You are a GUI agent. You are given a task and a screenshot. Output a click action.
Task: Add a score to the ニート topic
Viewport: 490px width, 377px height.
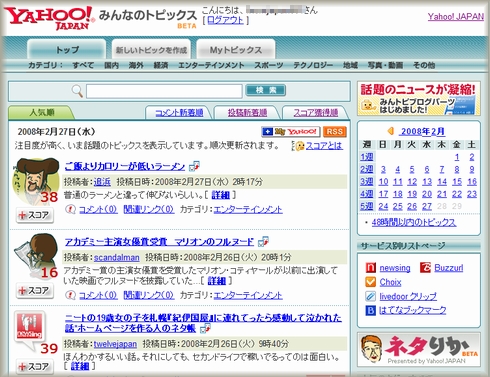pyautogui.click(x=35, y=367)
